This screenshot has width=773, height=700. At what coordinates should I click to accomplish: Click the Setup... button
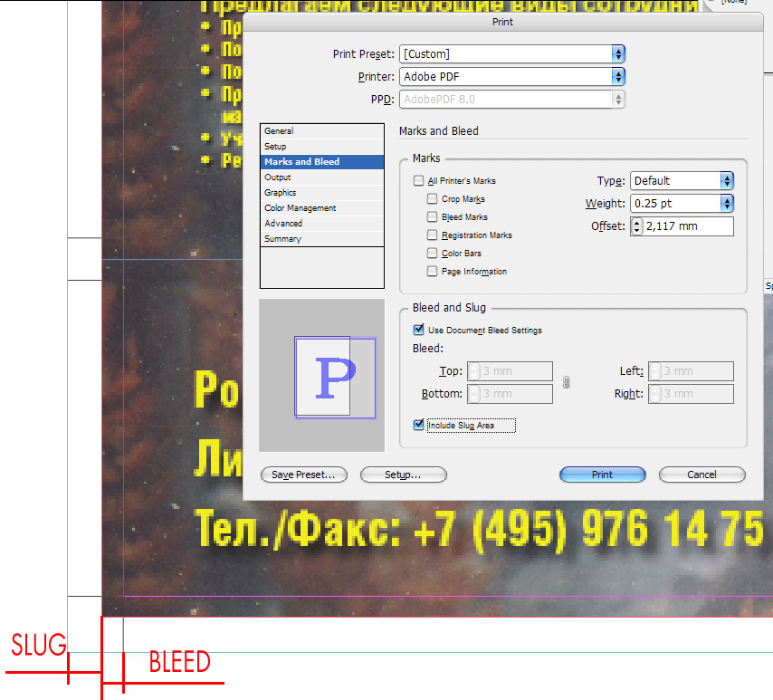tap(404, 475)
